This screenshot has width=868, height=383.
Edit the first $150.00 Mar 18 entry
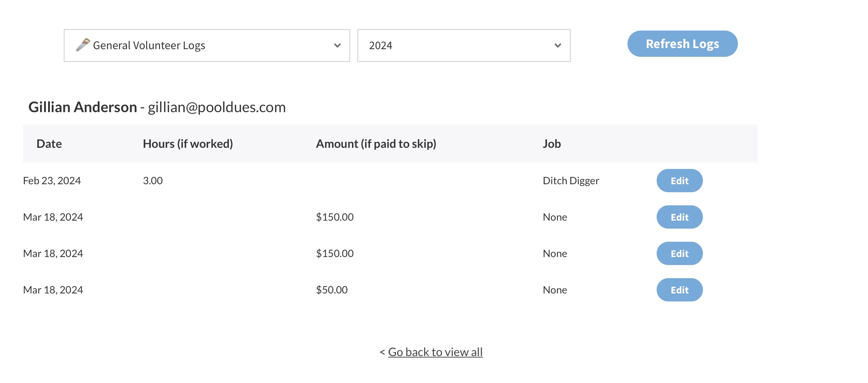679,217
